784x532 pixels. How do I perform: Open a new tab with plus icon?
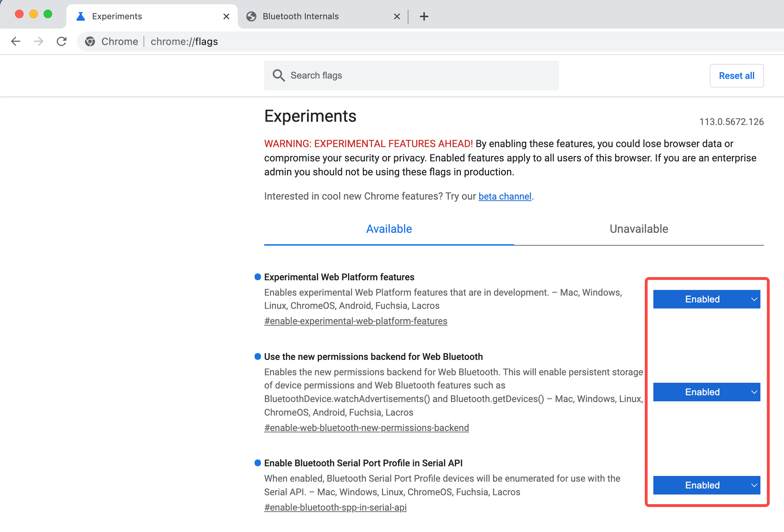[424, 16]
